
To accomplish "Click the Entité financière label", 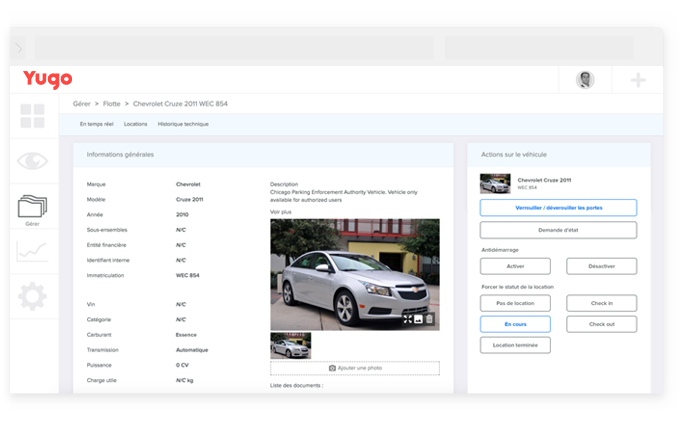I will (x=107, y=245).
